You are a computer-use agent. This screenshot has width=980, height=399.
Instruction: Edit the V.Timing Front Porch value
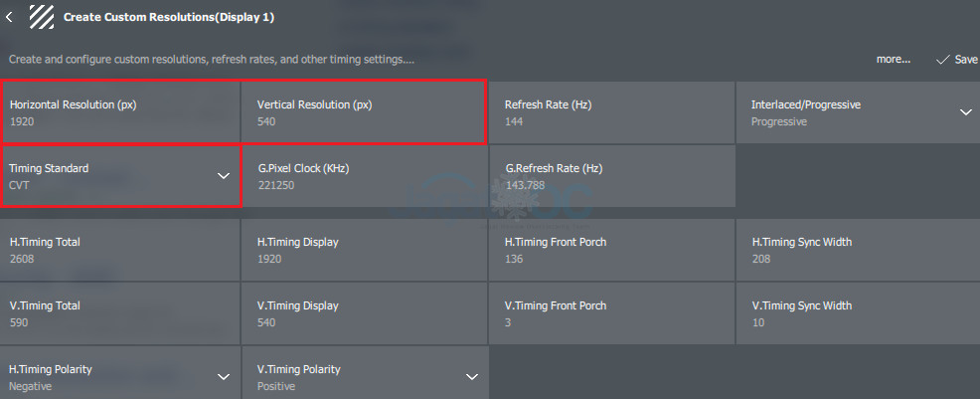612,313
